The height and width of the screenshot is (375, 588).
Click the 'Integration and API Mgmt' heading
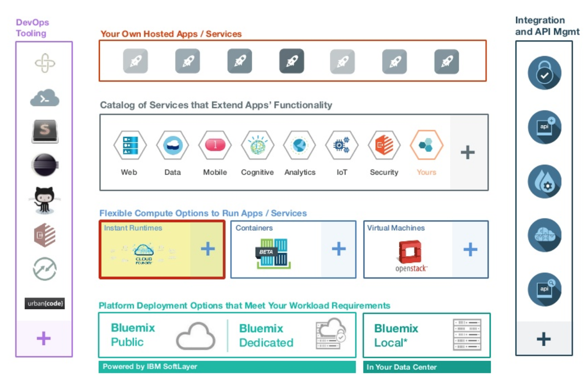pos(547,26)
